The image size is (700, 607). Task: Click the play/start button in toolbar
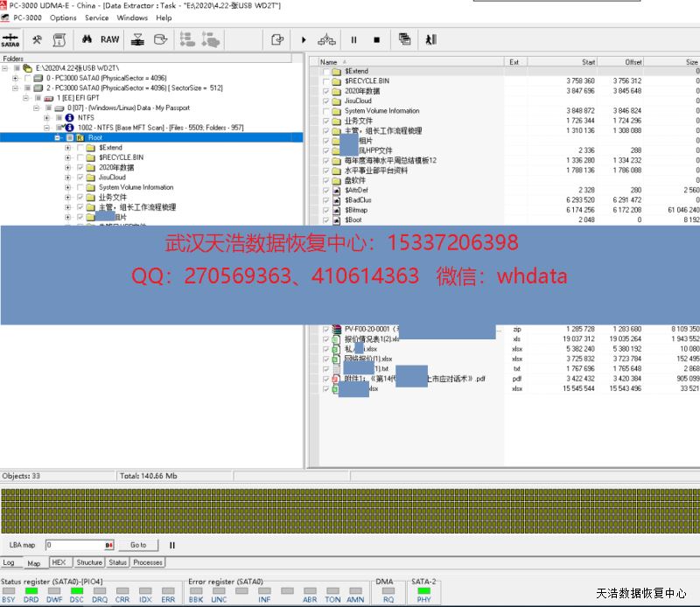click(304, 39)
